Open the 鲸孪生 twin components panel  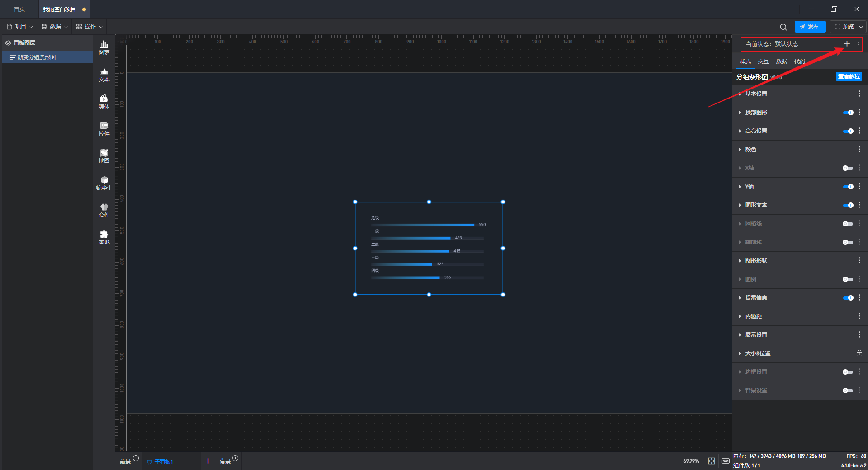(x=104, y=183)
